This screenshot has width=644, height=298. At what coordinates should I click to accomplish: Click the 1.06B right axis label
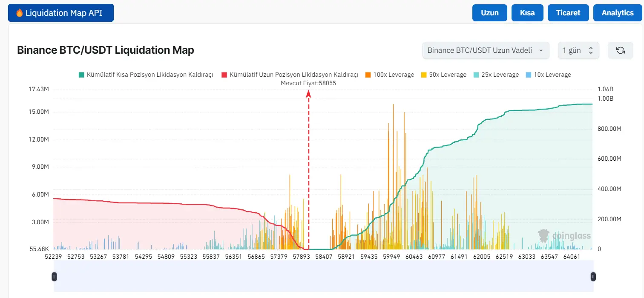coord(605,89)
